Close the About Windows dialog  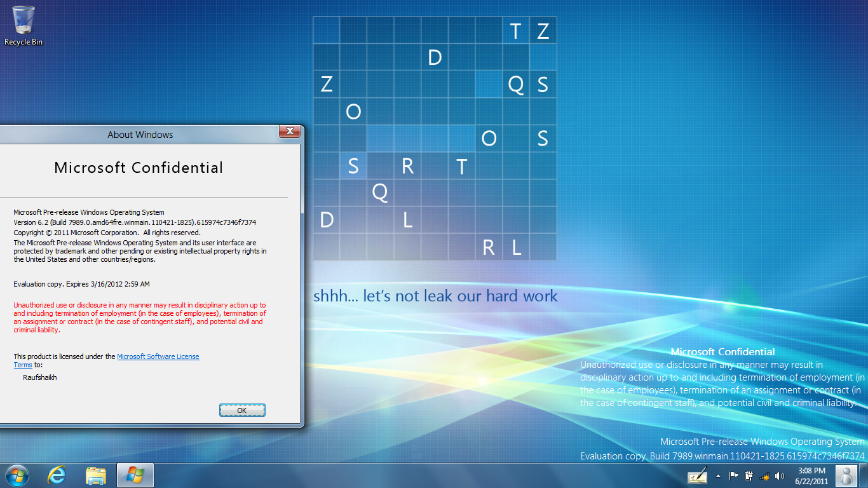(290, 132)
